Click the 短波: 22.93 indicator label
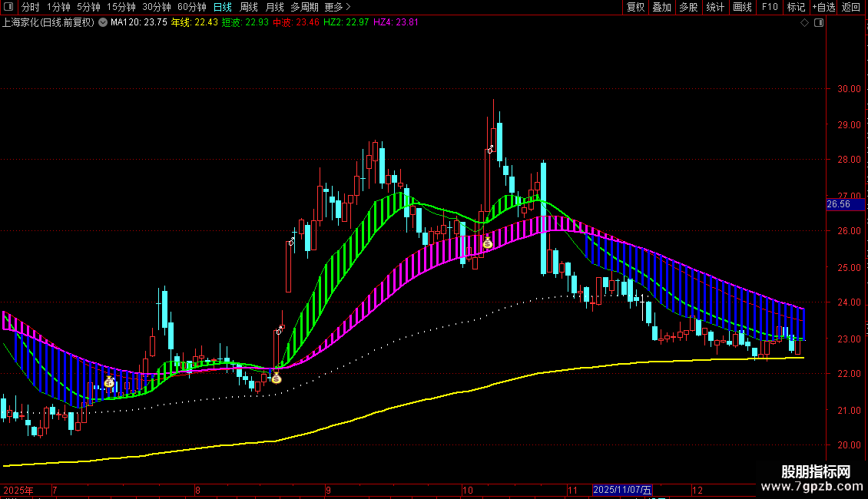Screen dimensions: 868x499 245,22
